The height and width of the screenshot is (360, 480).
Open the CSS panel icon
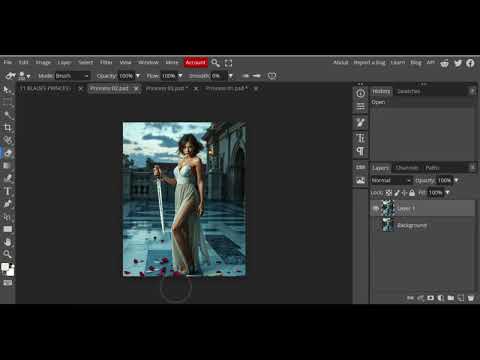coord(360,167)
